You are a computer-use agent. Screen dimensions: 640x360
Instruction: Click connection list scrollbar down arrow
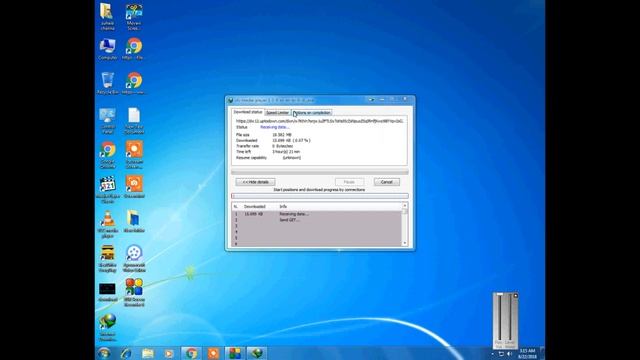click(404, 243)
